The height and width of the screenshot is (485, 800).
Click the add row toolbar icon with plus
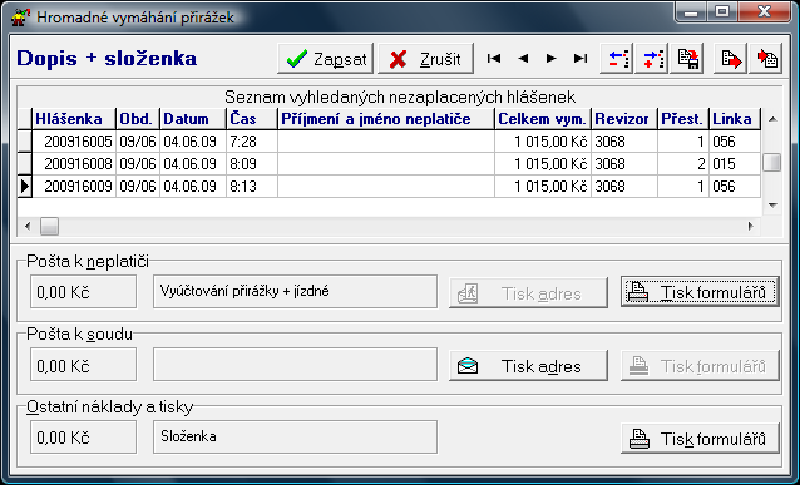click(x=652, y=59)
